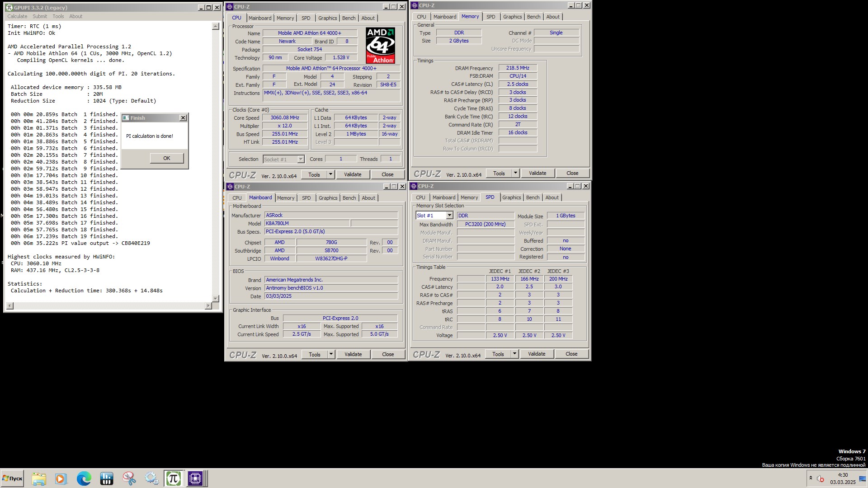The image size is (868, 488).
Task: Click the PC3200 (200 MHz) bandwidth value
Action: point(486,224)
